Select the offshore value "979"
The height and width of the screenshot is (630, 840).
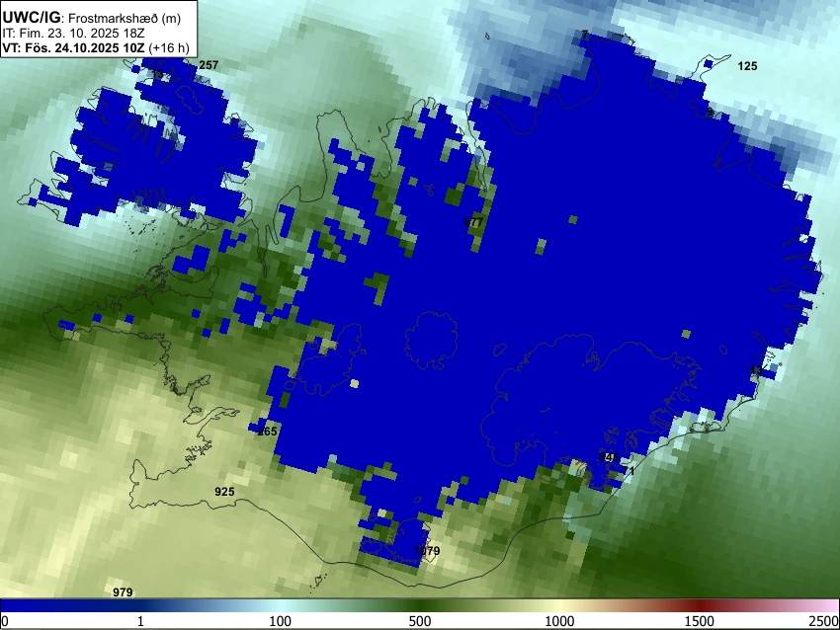point(123,592)
